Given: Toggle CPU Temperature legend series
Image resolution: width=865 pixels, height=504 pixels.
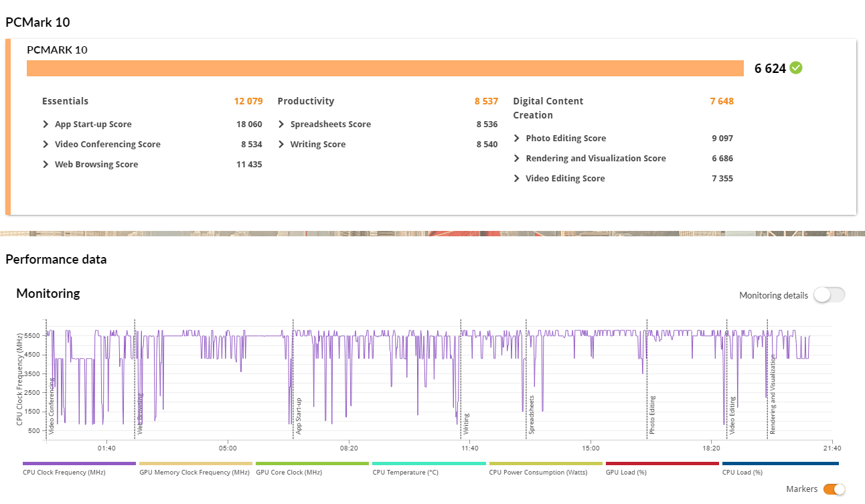Looking at the screenshot, I should (x=429, y=468).
